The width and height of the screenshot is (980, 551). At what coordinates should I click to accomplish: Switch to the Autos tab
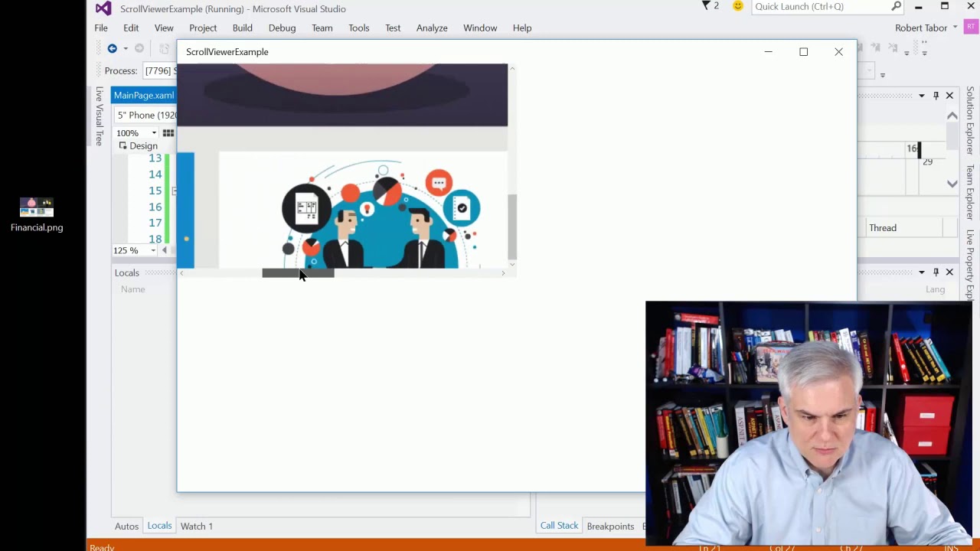(126, 526)
